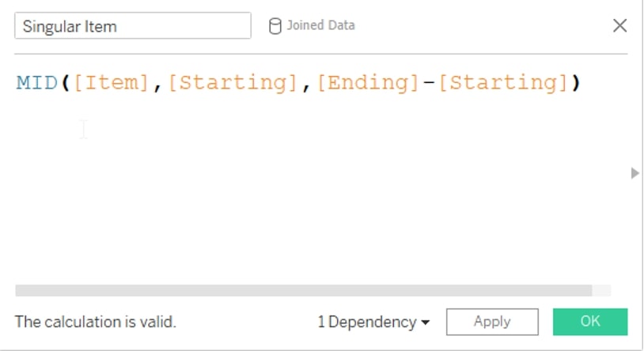Place the cursor on the MID function keyword
Viewport: 644px width, 351px height.
(x=37, y=83)
